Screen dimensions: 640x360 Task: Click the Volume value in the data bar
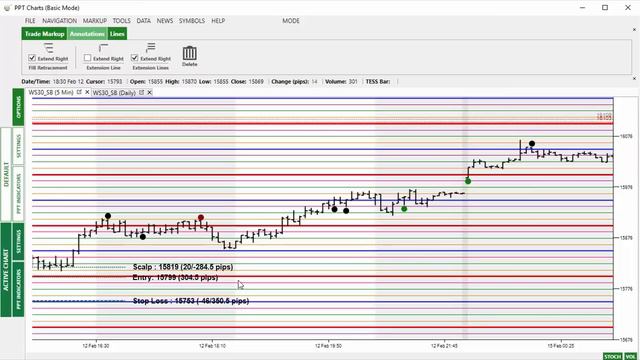(353, 82)
